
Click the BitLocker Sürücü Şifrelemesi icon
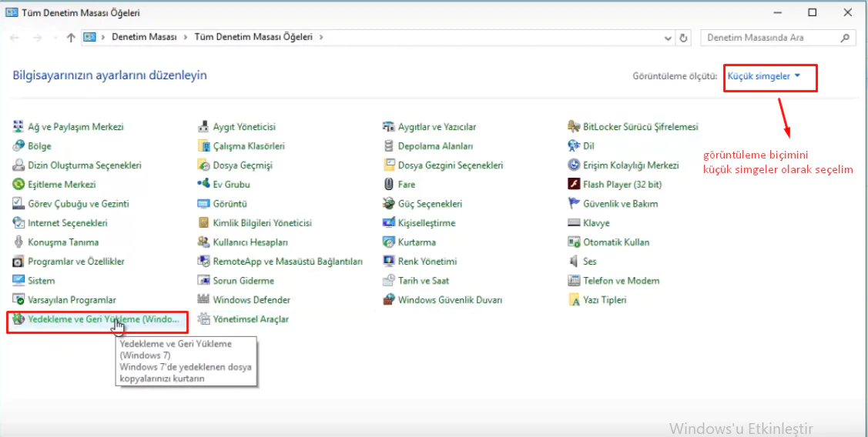click(x=574, y=127)
